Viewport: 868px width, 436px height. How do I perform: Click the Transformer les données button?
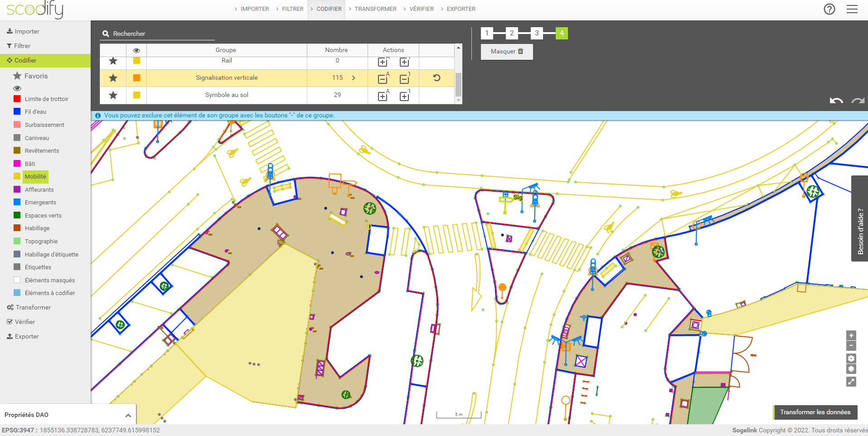[x=815, y=412]
